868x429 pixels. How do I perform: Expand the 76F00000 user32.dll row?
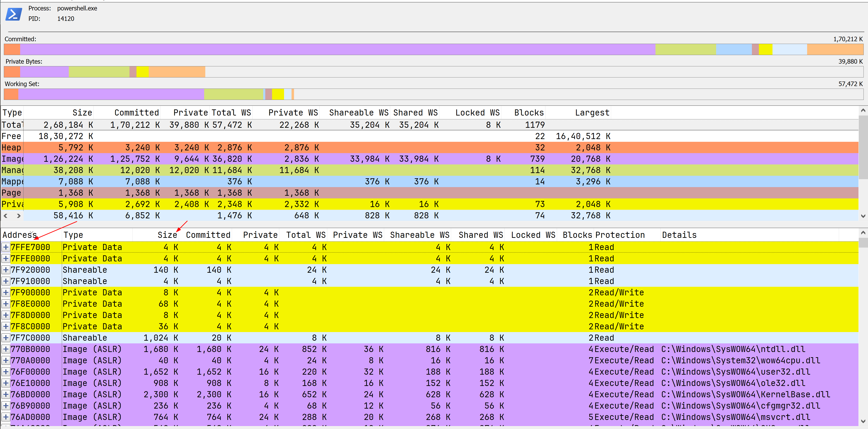click(6, 372)
